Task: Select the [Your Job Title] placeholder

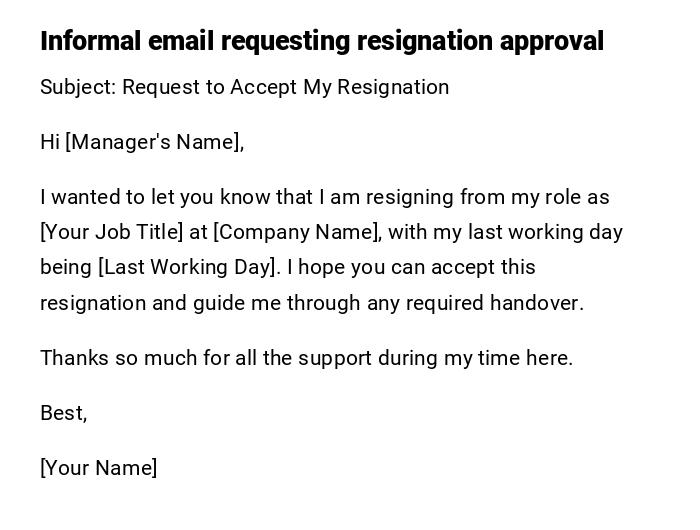Action: 112,232
